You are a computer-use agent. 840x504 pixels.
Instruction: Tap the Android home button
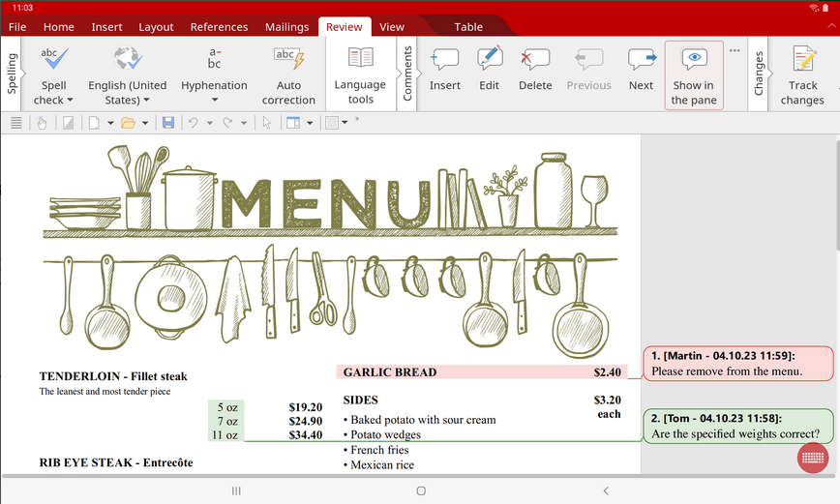421,490
